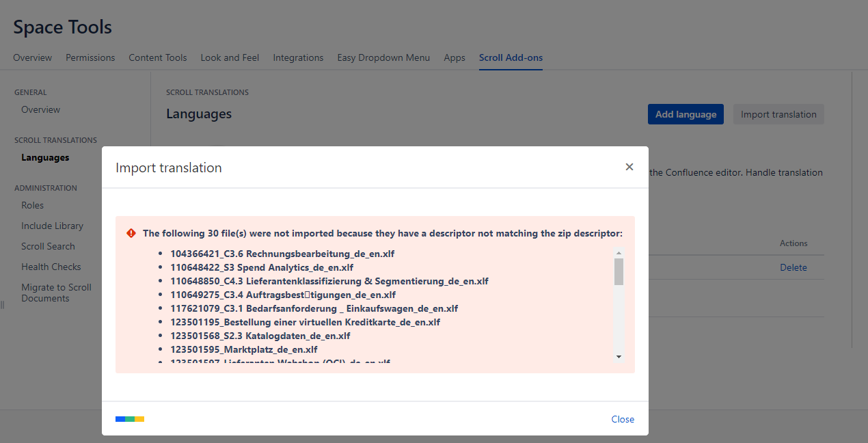Click the file list scrollbar thumb

coord(619,271)
